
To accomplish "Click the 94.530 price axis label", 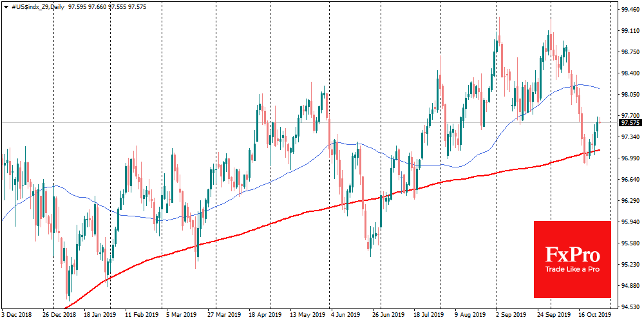I will [x=630, y=307].
